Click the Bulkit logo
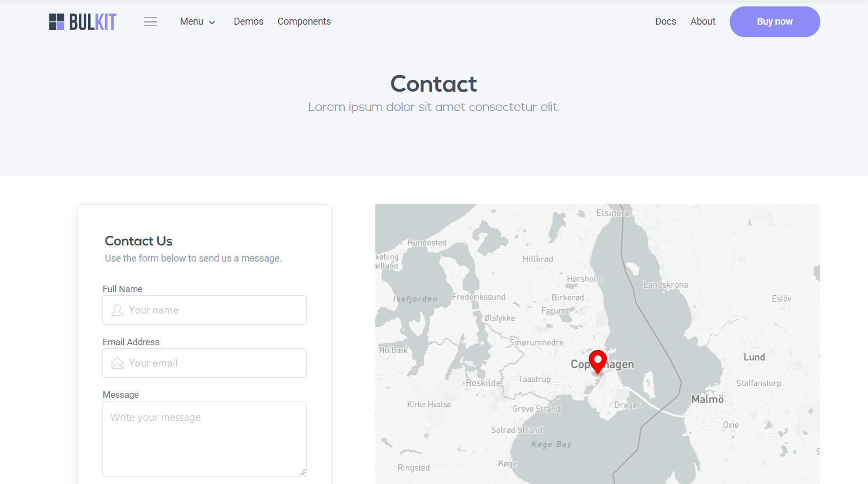 point(83,22)
